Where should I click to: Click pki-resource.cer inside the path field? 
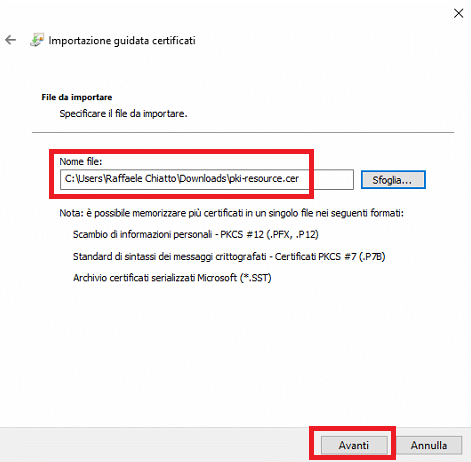pos(264,179)
